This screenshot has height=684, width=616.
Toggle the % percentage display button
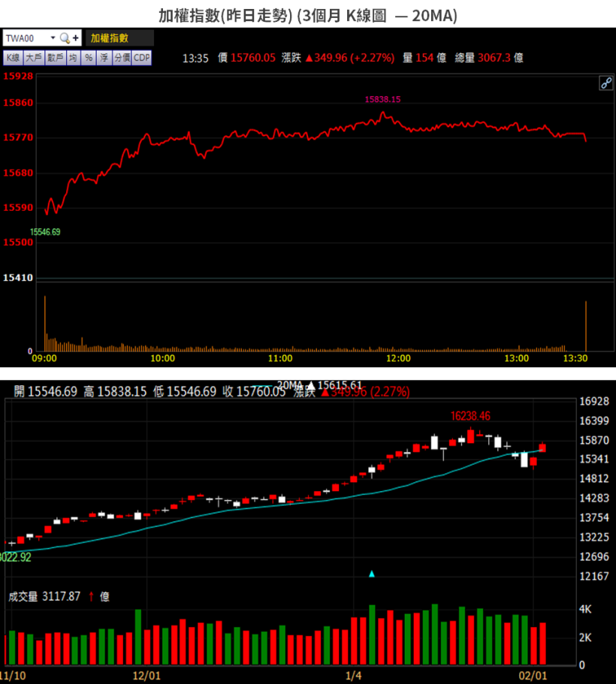click(x=88, y=58)
